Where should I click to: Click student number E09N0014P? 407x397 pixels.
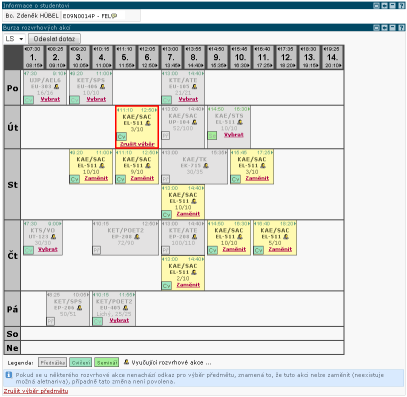79,16
